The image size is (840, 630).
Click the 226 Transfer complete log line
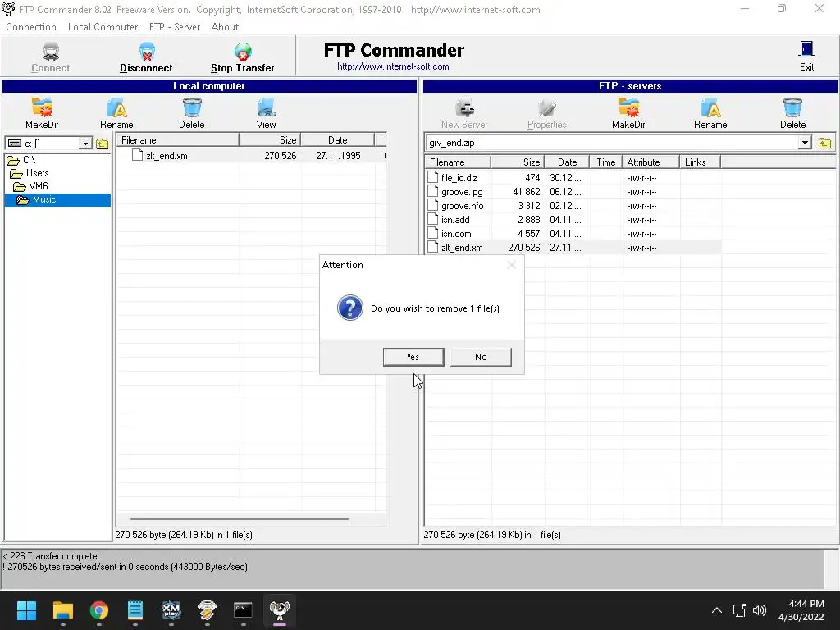51,556
